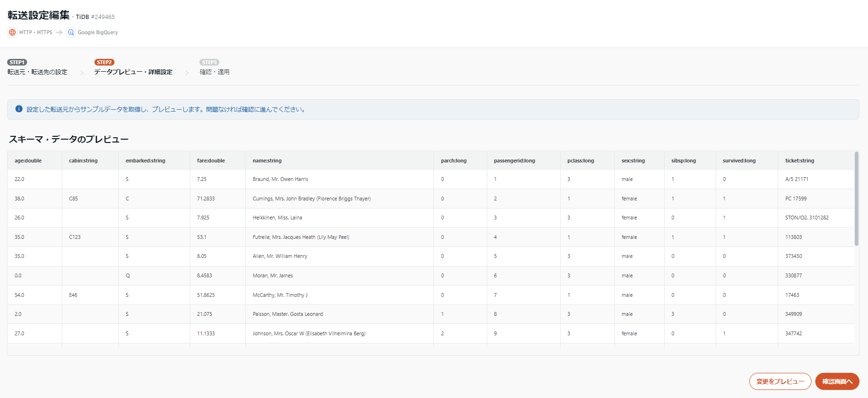
Task: Click the 変更をプレビュー button
Action: 780,381
